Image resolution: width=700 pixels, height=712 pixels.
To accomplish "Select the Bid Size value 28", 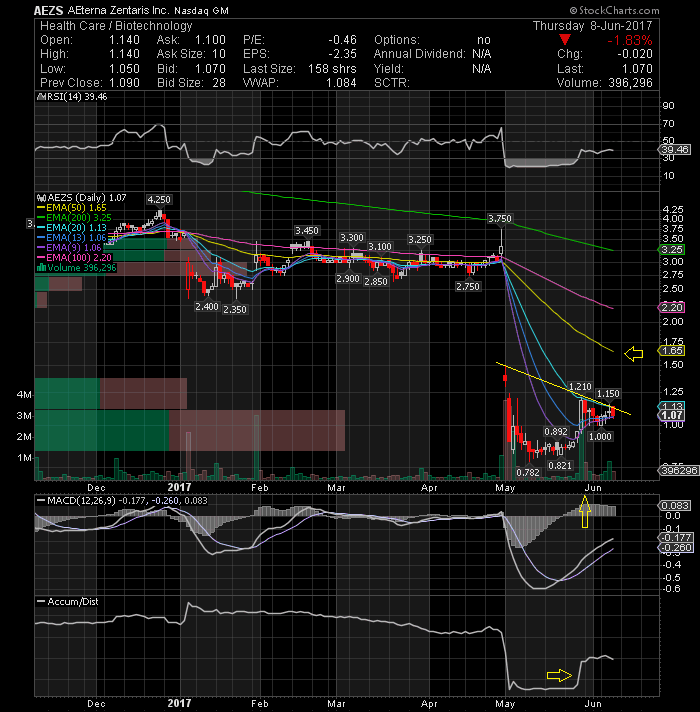I will [x=219, y=83].
